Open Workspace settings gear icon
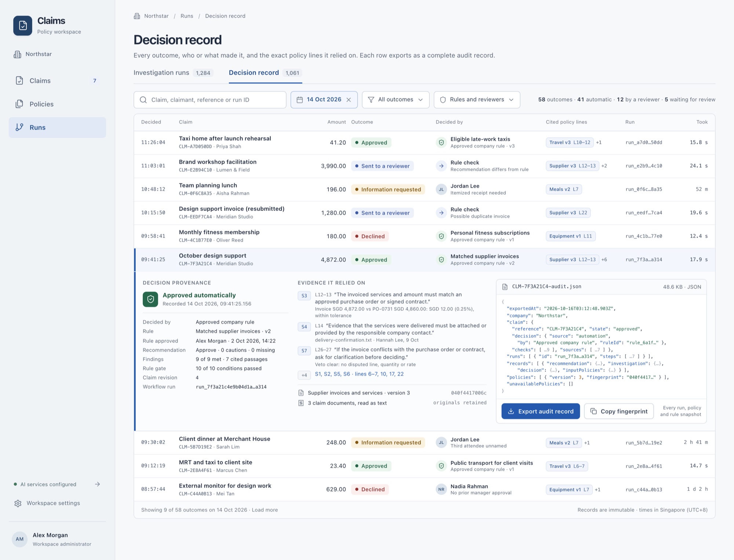The width and height of the screenshot is (734, 560). (18, 503)
